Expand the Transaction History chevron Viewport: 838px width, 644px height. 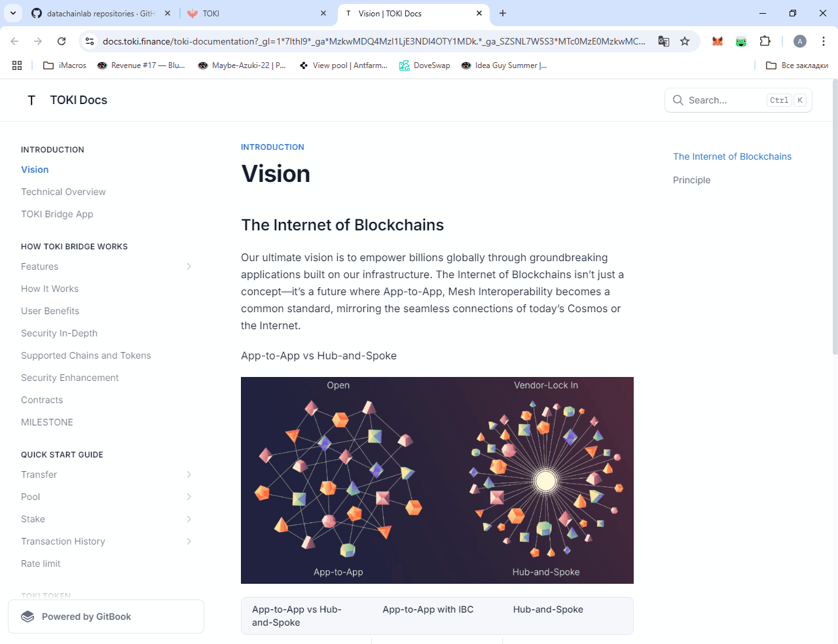coord(189,541)
